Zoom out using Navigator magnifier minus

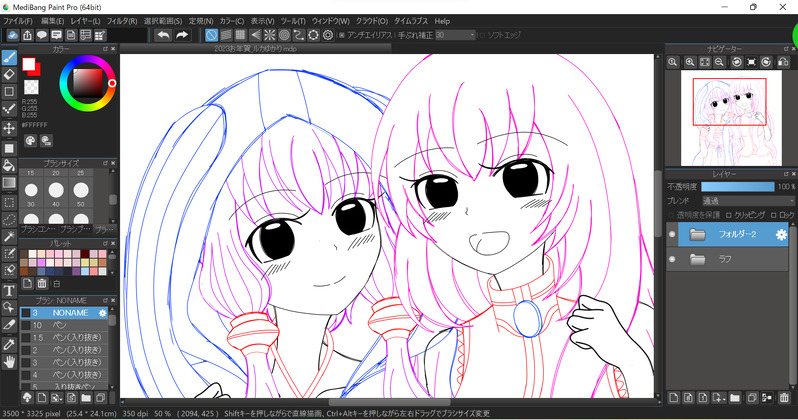click(719, 62)
